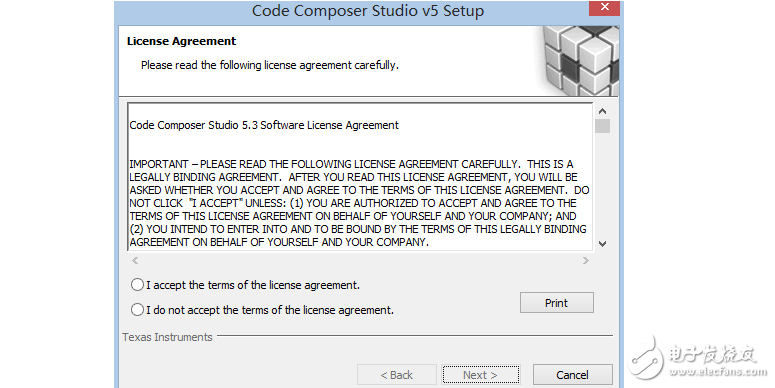775x388 pixels.
Task: Click the horizontal scrollbar left arrow
Action: pyautogui.click(x=135, y=260)
